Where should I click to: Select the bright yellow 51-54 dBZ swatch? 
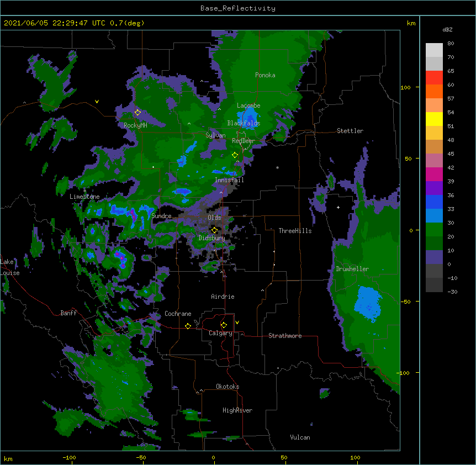[x=434, y=119]
